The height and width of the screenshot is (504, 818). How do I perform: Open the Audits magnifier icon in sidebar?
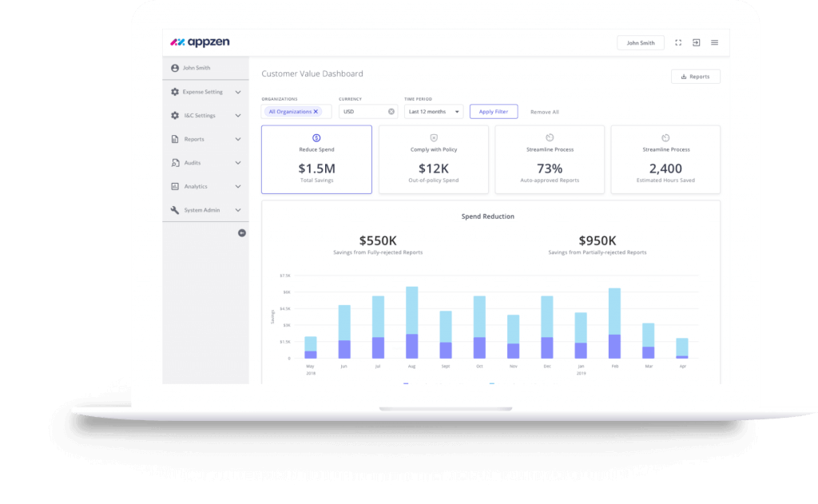click(x=174, y=162)
